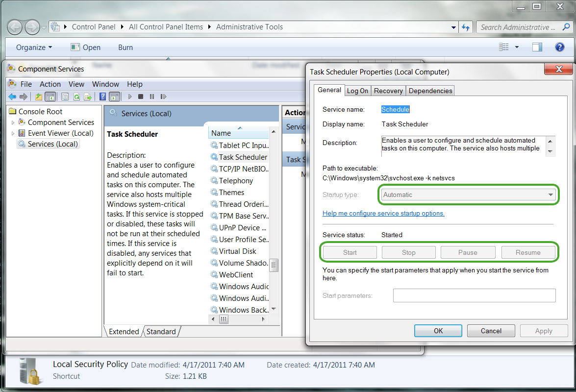Click the Export List toolbar icon
Image resolution: width=576 pixels, height=392 pixels.
[x=88, y=97]
